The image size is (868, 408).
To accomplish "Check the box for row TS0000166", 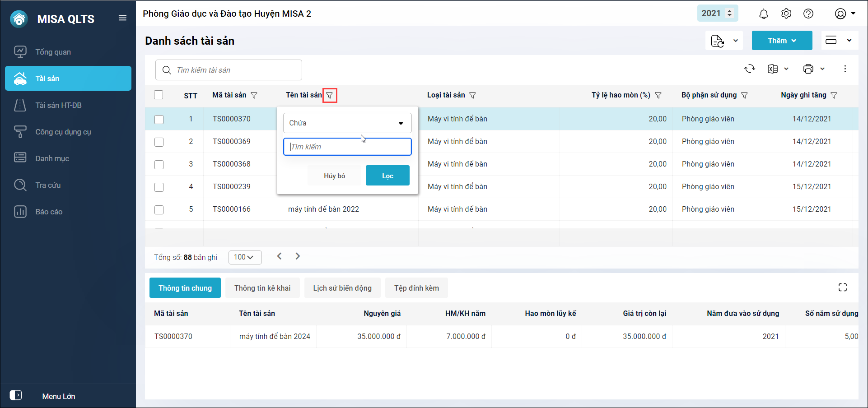I will point(159,210).
